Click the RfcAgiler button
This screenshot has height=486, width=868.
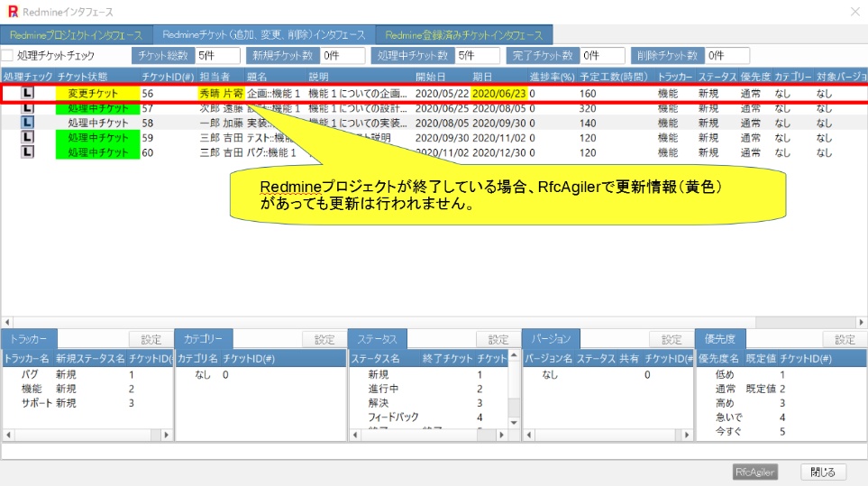[755, 472]
